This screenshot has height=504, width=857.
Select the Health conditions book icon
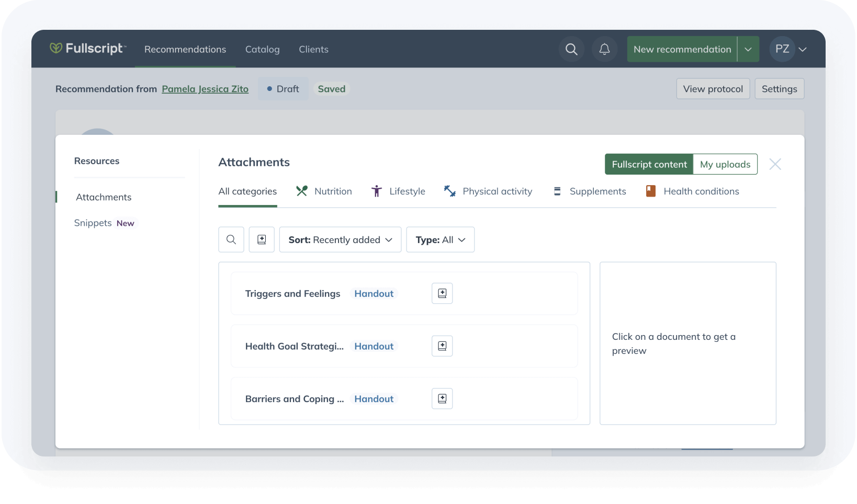tap(650, 191)
